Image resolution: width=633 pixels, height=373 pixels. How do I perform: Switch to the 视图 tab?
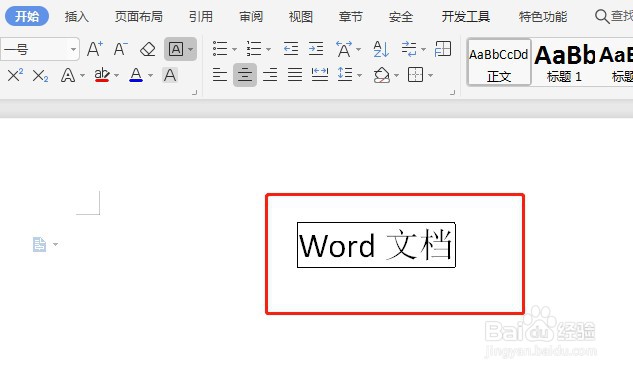click(301, 17)
